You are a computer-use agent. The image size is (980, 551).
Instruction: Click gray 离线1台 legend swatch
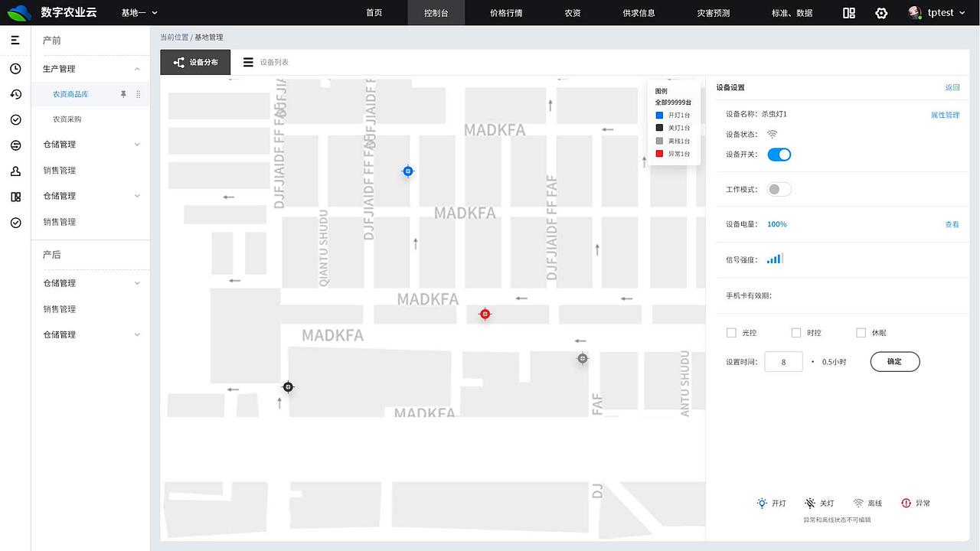659,141
